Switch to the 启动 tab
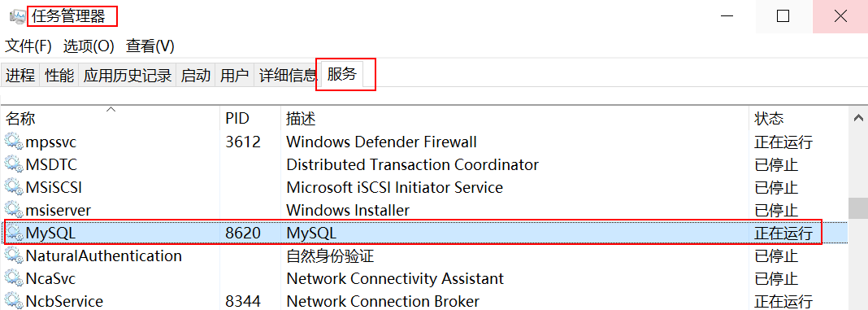The height and width of the screenshot is (310, 868). [196, 76]
